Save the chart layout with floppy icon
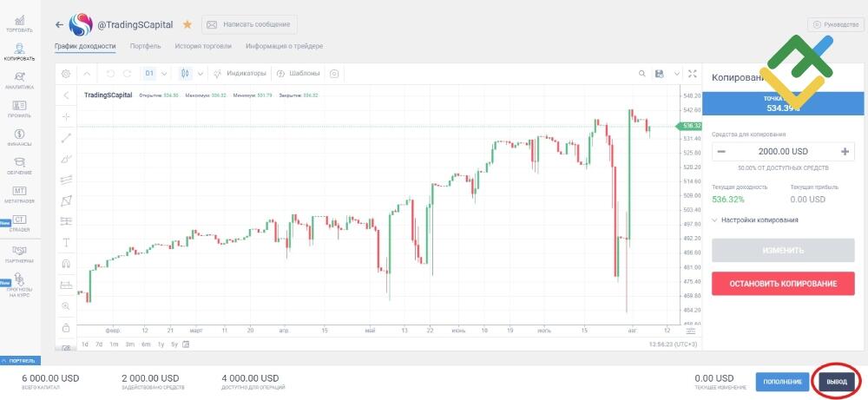Image resolution: width=868 pixels, height=400 pixels. tap(659, 74)
